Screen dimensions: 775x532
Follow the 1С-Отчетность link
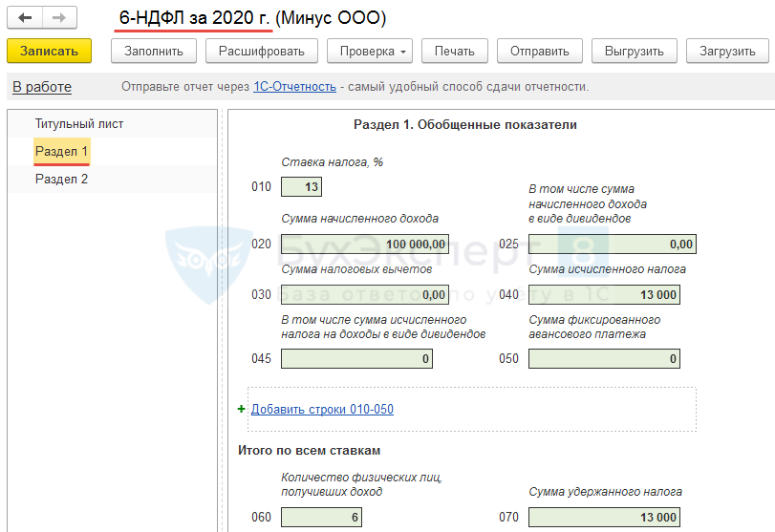(x=294, y=87)
